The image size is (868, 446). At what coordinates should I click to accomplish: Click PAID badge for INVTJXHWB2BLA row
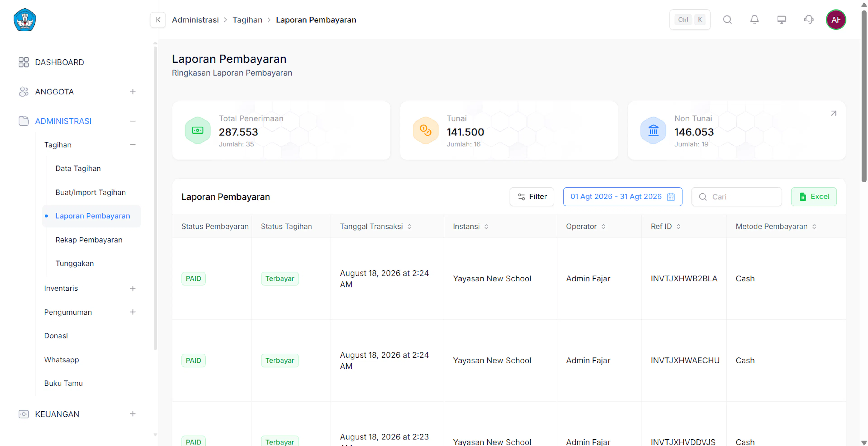193,278
